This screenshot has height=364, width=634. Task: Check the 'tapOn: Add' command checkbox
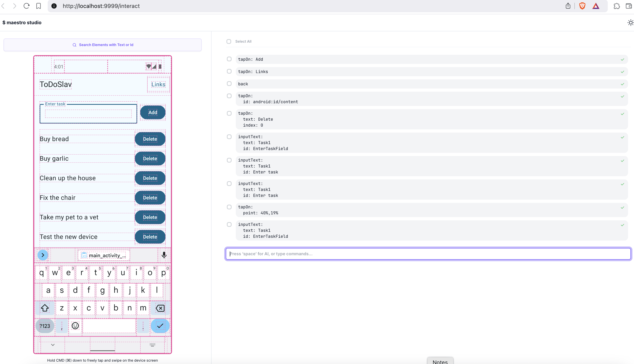pos(229,59)
